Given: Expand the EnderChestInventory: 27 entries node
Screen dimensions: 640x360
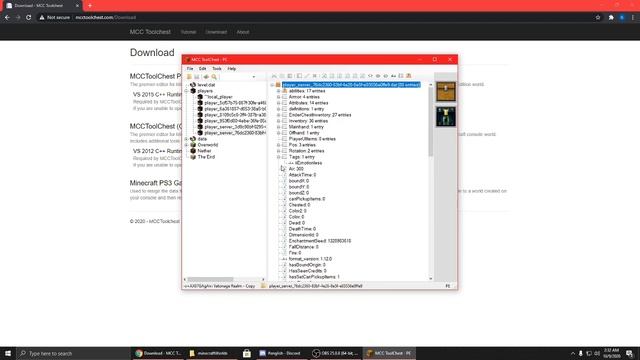Looking at the screenshot, I should 279,115.
